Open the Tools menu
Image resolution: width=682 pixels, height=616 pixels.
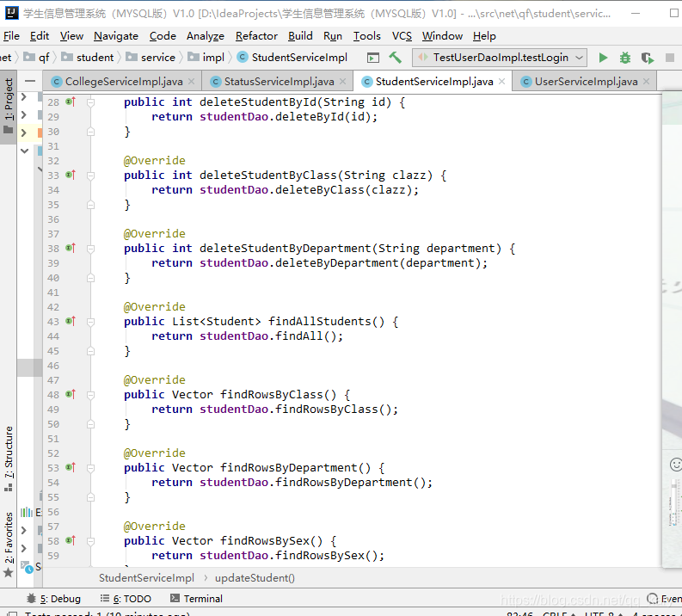[x=366, y=35]
